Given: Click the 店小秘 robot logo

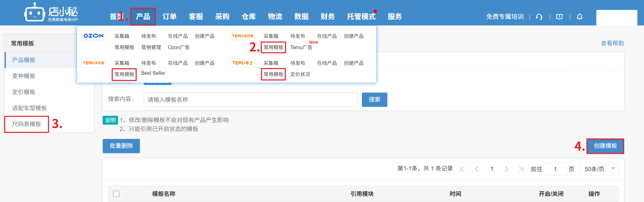Looking at the screenshot, I should coord(34,13).
